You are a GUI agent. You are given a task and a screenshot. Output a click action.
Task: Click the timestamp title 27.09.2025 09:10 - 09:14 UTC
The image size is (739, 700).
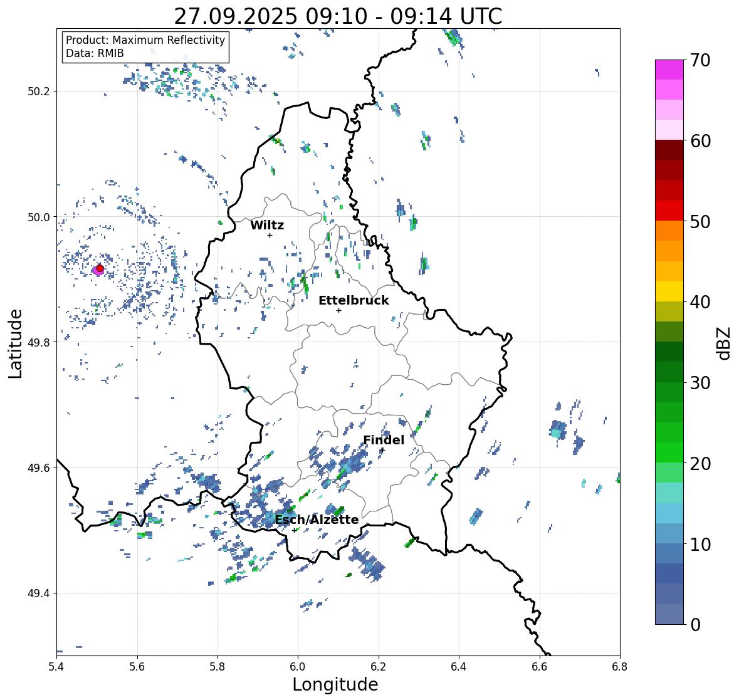pos(338,16)
